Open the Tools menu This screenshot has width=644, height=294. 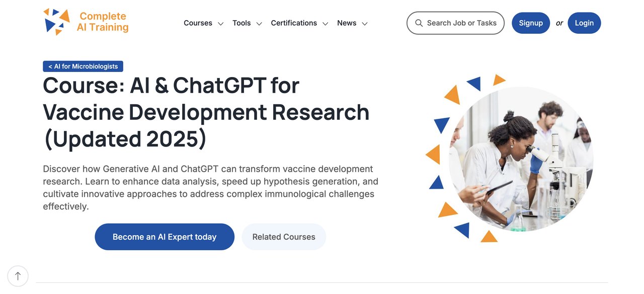(242, 23)
